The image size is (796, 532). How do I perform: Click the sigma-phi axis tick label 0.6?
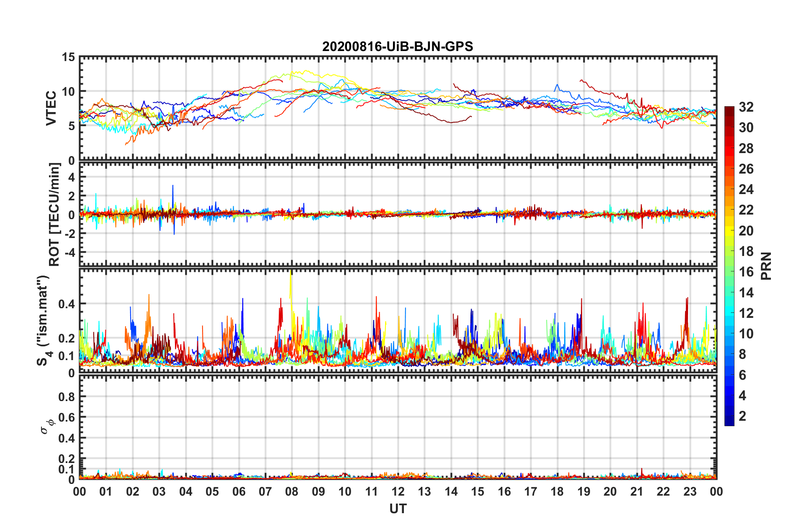pos(67,417)
